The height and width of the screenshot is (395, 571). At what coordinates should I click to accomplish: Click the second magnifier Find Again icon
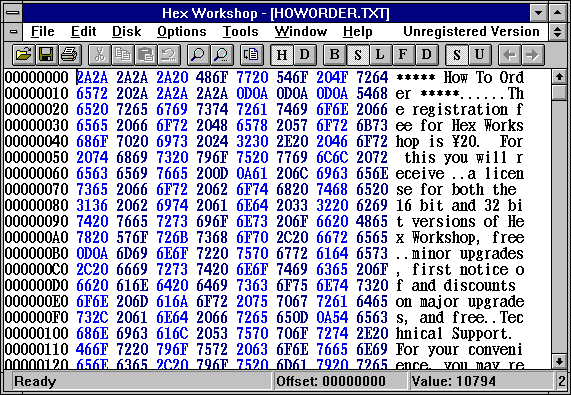(221, 55)
